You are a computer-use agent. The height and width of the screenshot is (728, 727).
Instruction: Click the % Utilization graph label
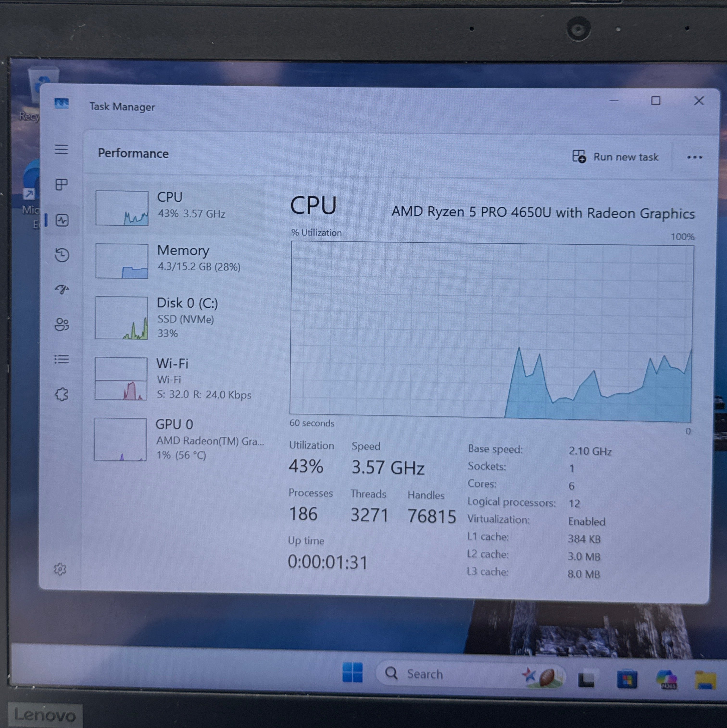pyautogui.click(x=316, y=233)
